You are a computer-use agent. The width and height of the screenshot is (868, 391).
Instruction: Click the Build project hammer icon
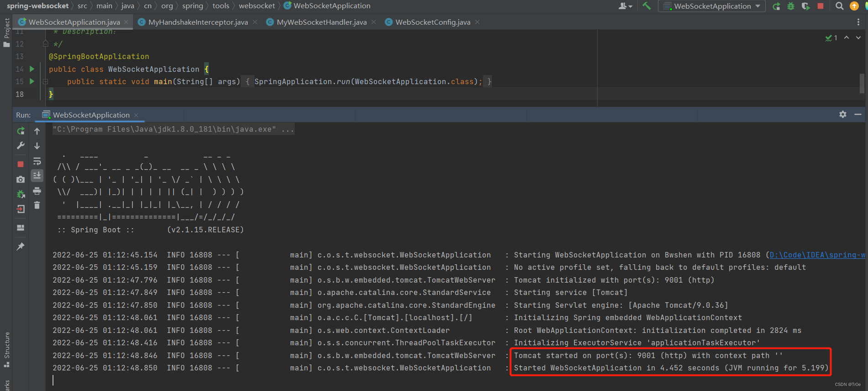pos(646,6)
